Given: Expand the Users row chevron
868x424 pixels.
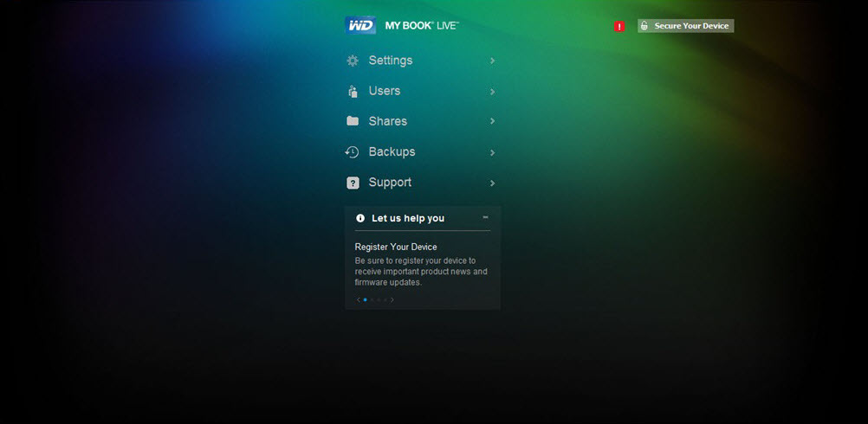Looking at the screenshot, I should coord(492,92).
